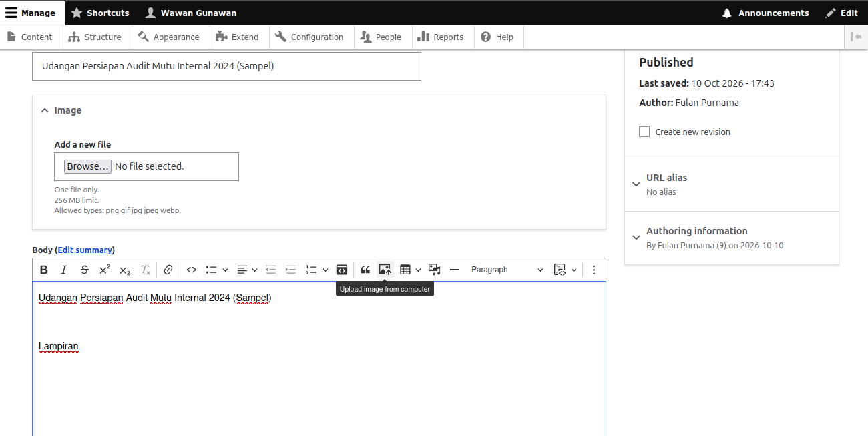Viewport: 868px width, 436px height.
Task: Apply italic formatting in the editor toolbar
Action: point(64,270)
